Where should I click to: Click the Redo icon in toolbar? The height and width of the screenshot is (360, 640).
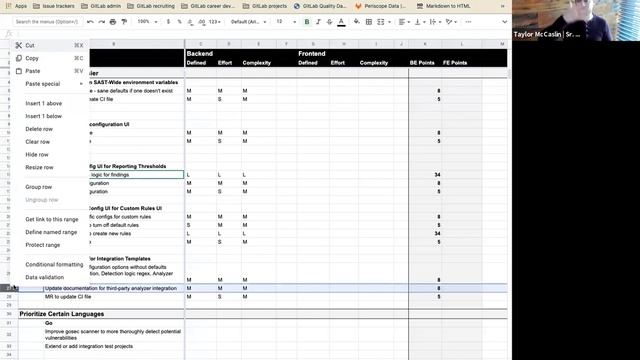click(102, 22)
